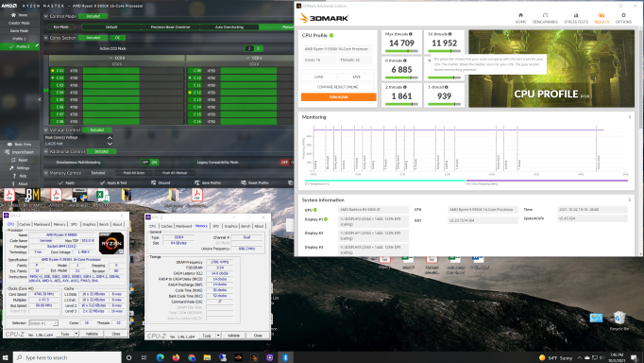Open Chrome from taskbar
This screenshot has width=644, height=363.
click(192, 357)
